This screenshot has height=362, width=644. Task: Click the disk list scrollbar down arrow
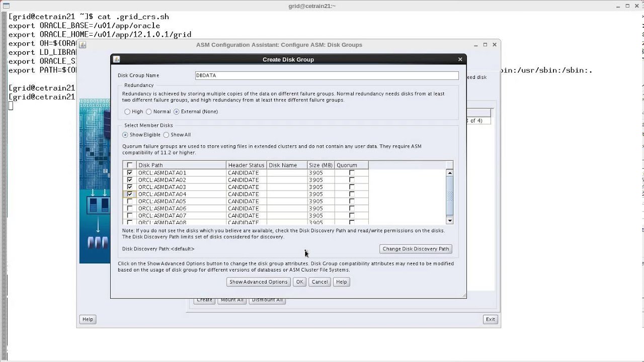(450, 220)
